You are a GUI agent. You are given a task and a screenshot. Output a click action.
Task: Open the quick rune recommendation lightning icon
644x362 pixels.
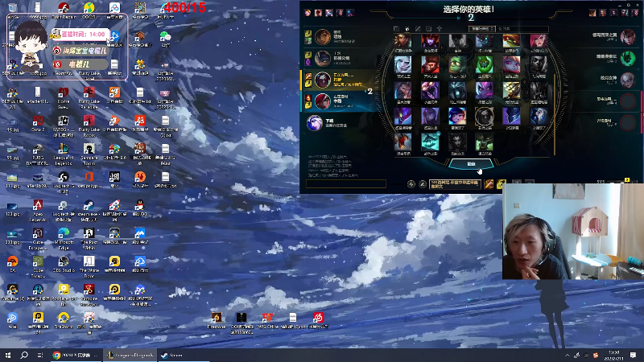click(411, 184)
